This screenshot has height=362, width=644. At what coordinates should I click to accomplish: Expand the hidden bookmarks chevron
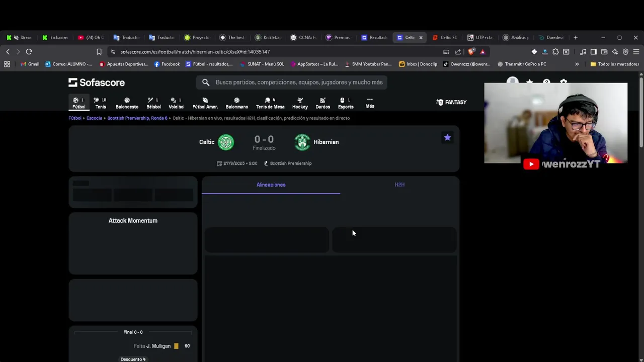click(577, 64)
